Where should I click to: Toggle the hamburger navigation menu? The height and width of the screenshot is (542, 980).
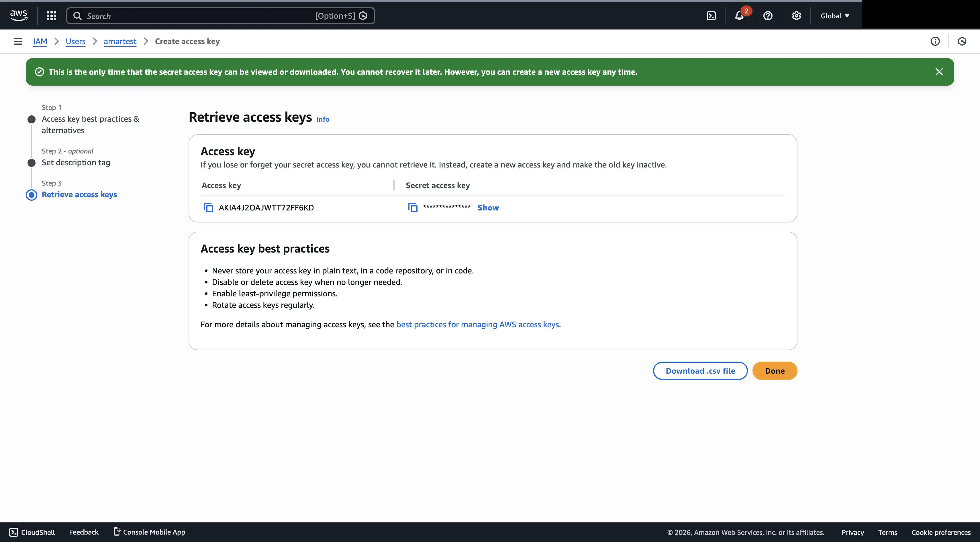coord(17,41)
